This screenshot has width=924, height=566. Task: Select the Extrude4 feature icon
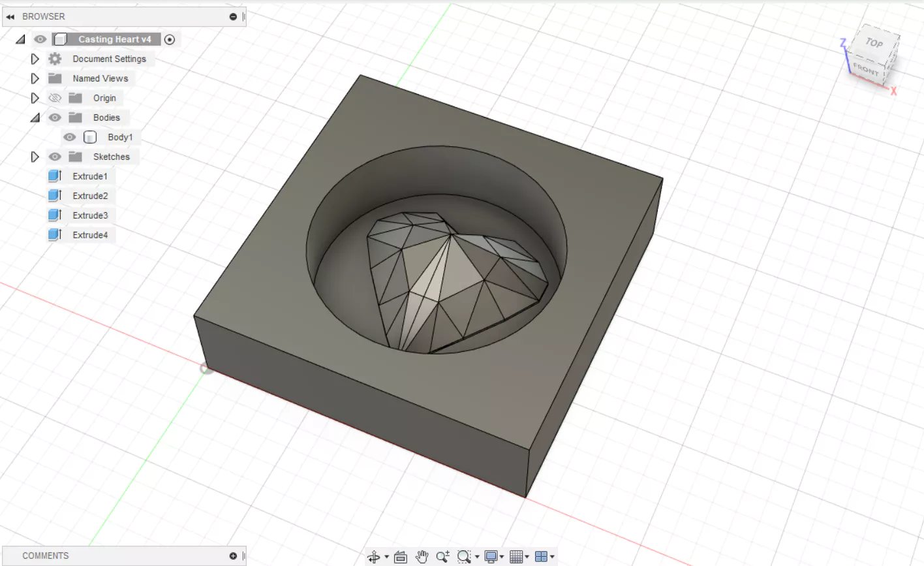tap(55, 235)
